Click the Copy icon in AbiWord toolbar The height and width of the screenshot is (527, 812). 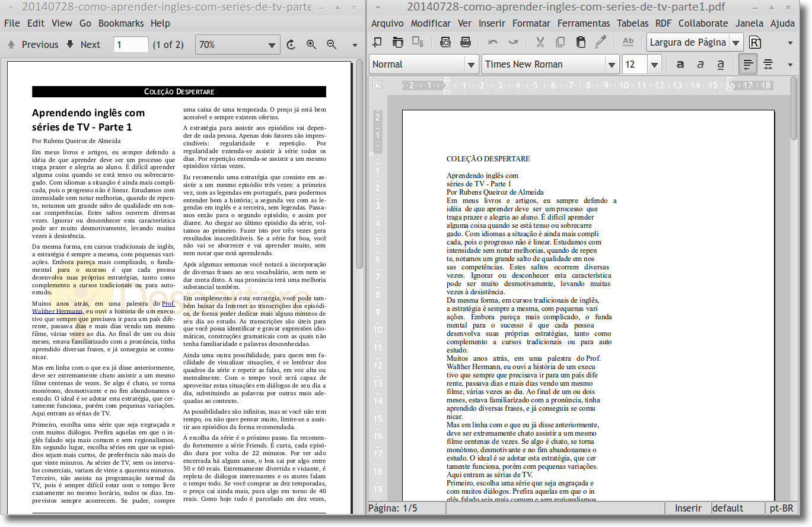coord(560,42)
